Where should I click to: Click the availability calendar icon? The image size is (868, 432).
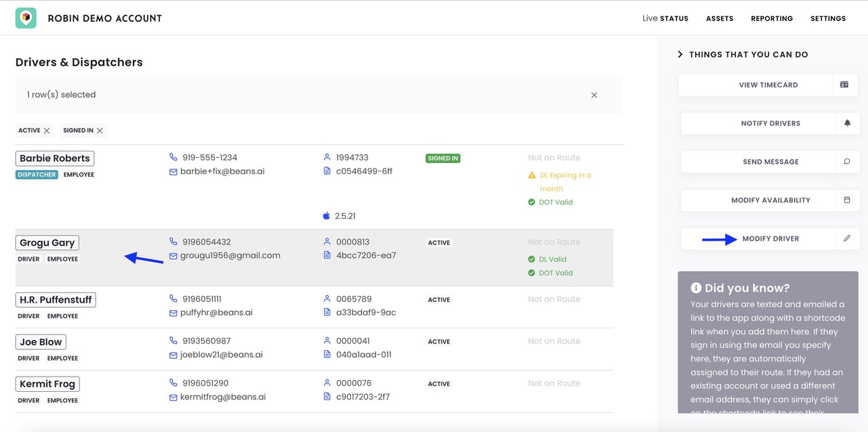coord(847,200)
